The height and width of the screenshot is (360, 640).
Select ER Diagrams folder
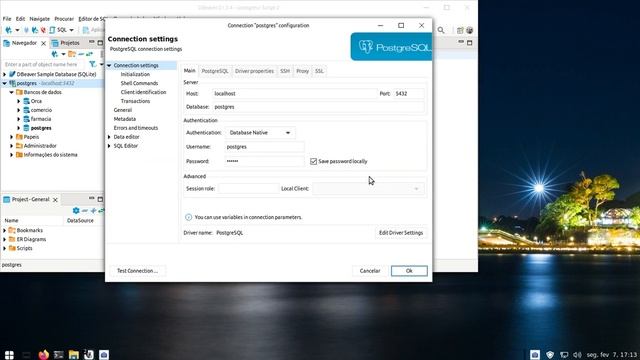pos(31,239)
